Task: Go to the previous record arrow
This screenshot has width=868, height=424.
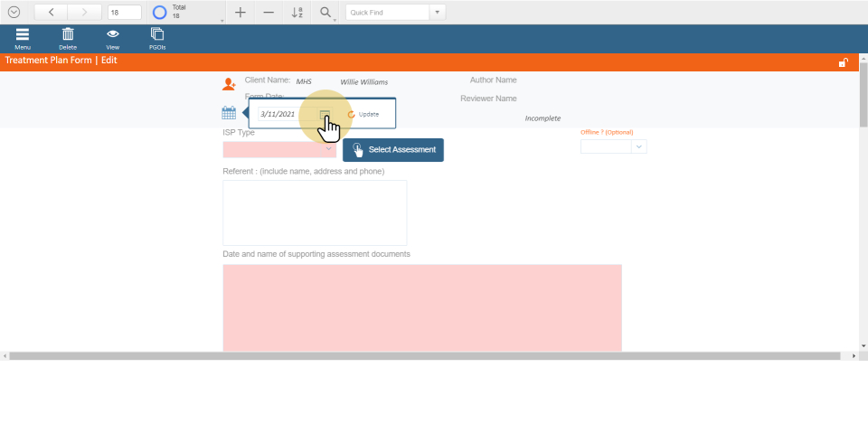Action: pyautogui.click(x=51, y=13)
